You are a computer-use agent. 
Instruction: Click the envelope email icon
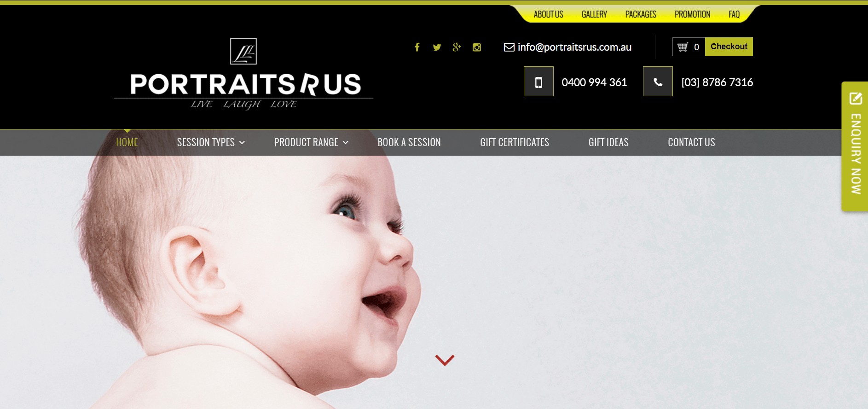(x=509, y=47)
